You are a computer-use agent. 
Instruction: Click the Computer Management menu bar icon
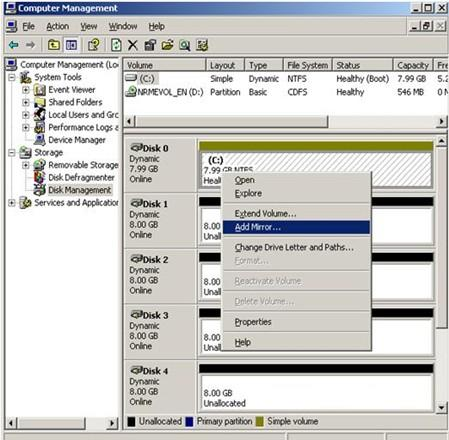click(x=11, y=26)
